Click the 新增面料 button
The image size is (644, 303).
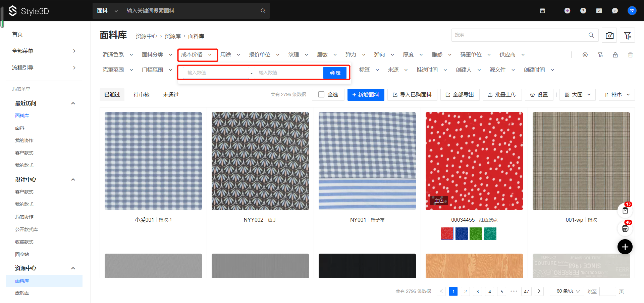click(366, 95)
